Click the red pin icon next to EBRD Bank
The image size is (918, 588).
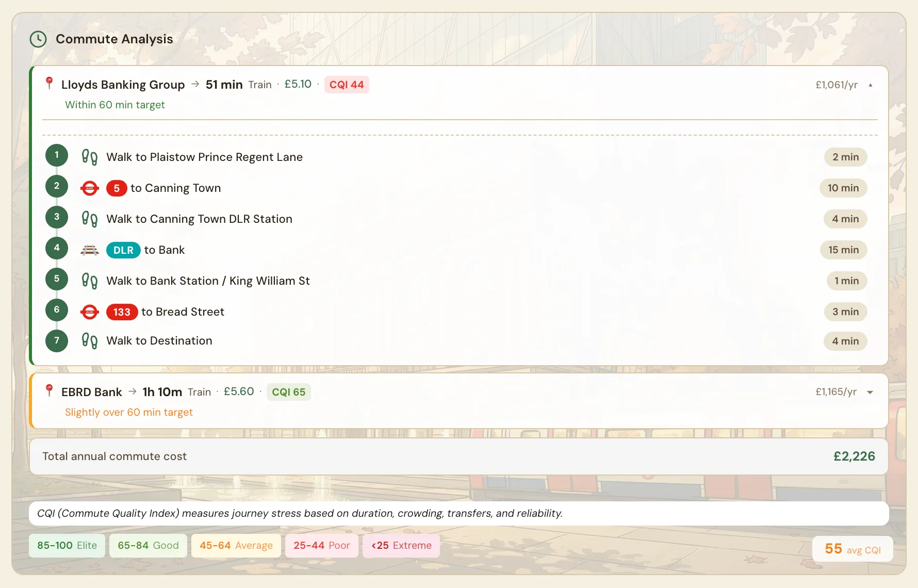50,390
